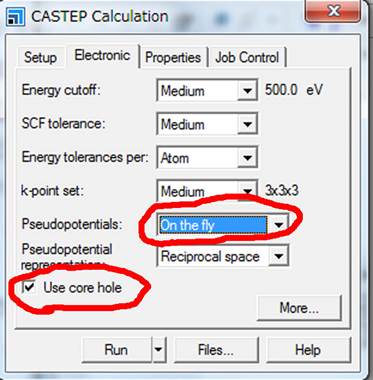Click the Reciprocal space combo box text
This screenshot has width=373, height=380.
pos(212,256)
